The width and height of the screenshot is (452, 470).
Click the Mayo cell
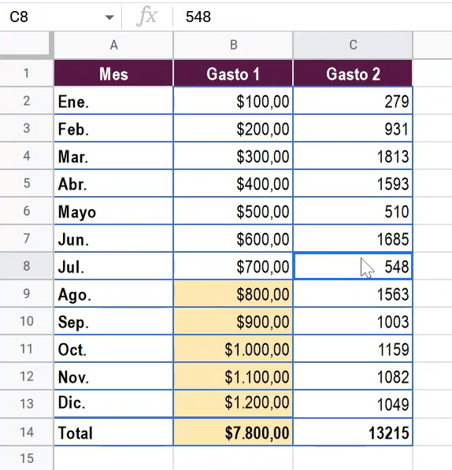coord(114,211)
